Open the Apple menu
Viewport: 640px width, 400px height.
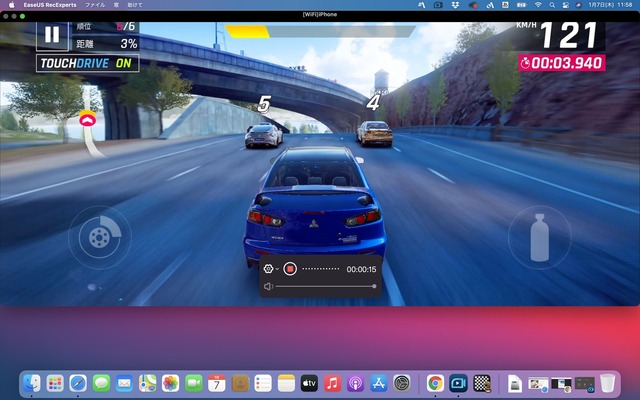point(11,5)
